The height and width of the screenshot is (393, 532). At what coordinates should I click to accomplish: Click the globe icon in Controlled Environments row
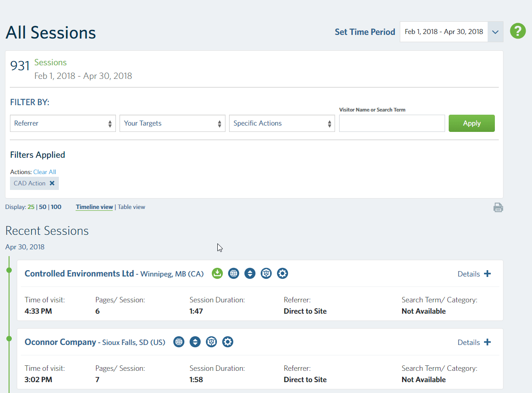point(234,273)
